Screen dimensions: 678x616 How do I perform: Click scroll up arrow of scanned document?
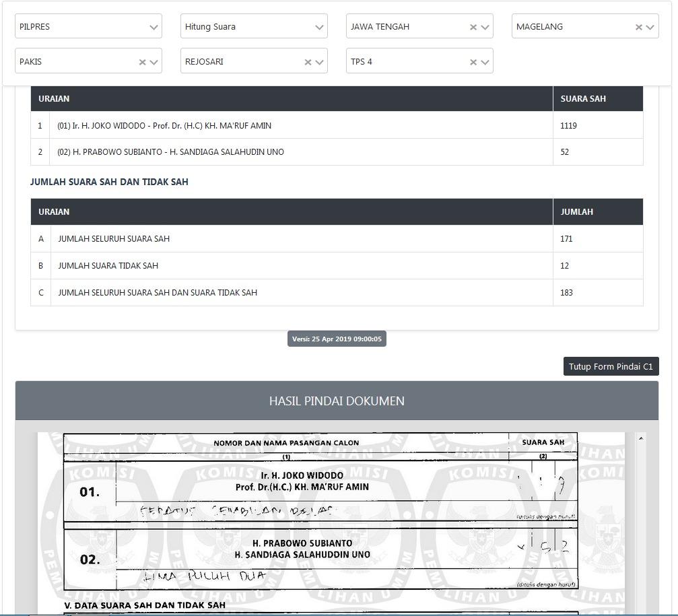(x=641, y=438)
